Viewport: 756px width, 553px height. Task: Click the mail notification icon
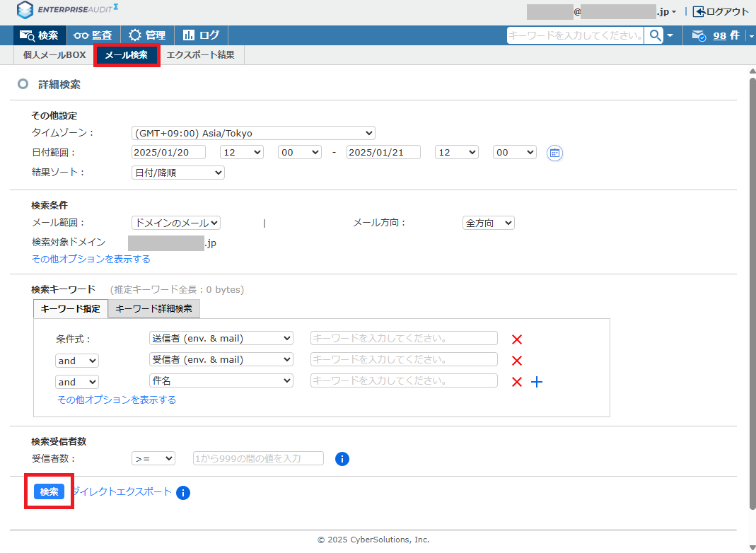coord(698,35)
